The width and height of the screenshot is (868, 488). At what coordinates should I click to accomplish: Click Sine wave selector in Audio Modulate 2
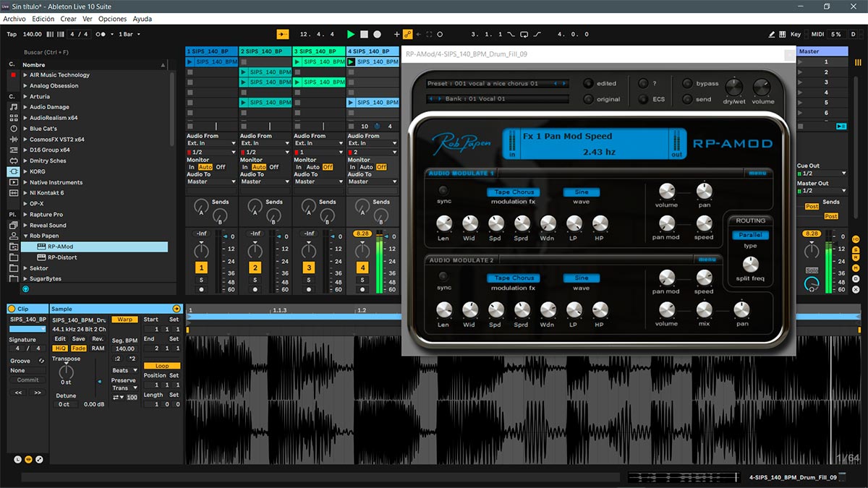pyautogui.click(x=582, y=278)
